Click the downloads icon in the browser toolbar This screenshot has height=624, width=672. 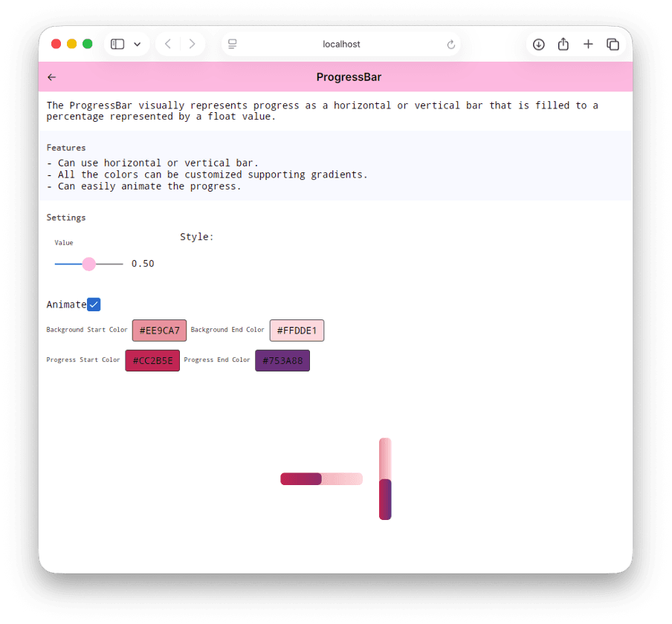pyautogui.click(x=538, y=44)
